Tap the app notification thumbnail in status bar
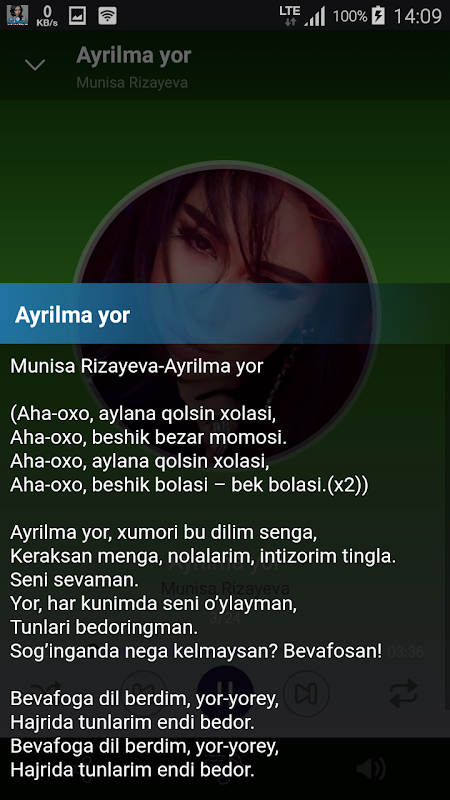This screenshot has height=800, width=450. [x=17, y=15]
